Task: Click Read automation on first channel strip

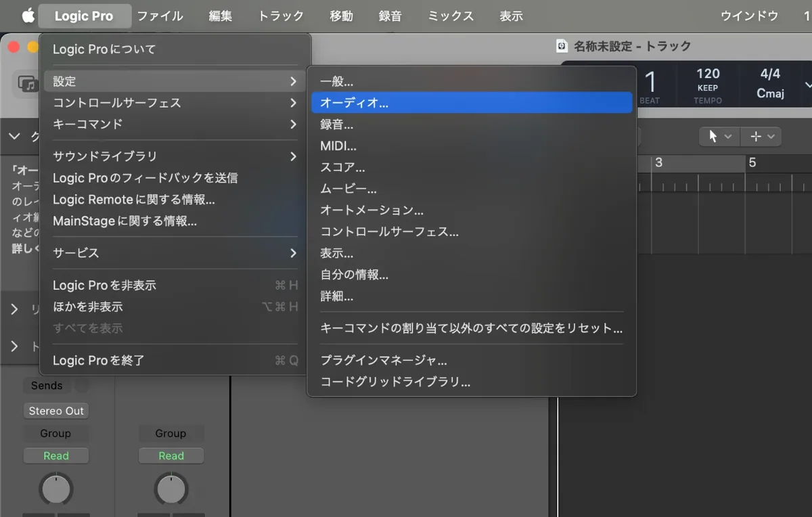Action: click(x=56, y=456)
